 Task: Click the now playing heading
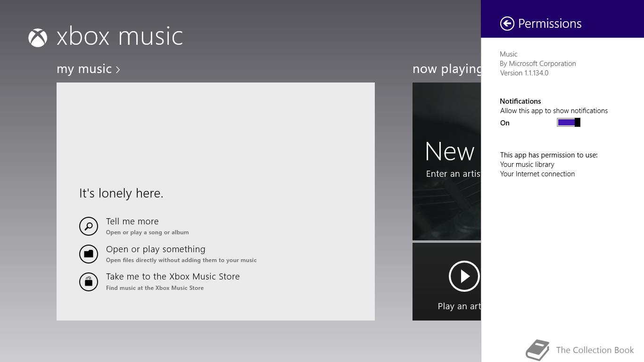click(446, 69)
